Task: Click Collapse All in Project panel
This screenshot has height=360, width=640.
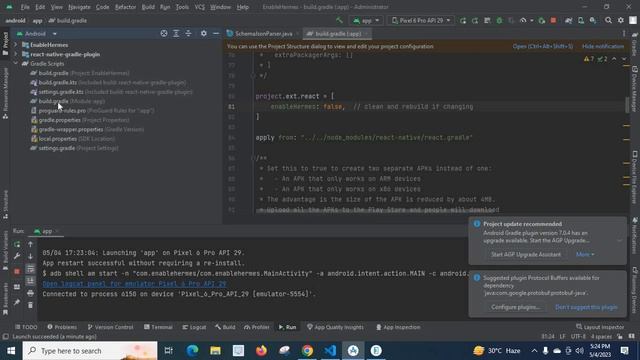Action: [x=188, y=33]
